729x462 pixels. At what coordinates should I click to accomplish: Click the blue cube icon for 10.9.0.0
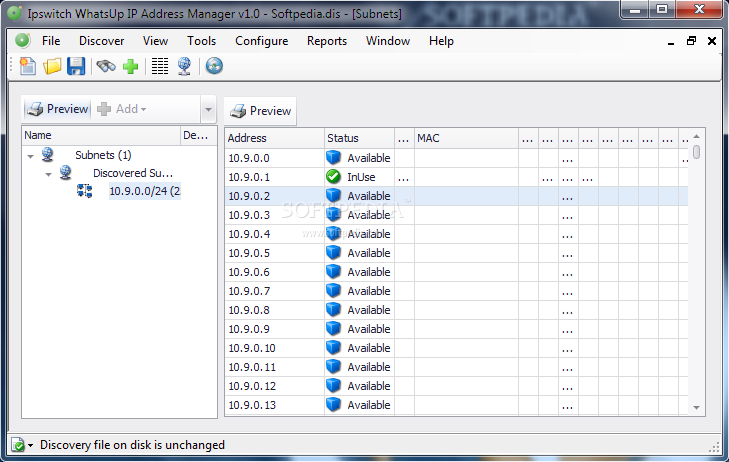pos(333,158)
